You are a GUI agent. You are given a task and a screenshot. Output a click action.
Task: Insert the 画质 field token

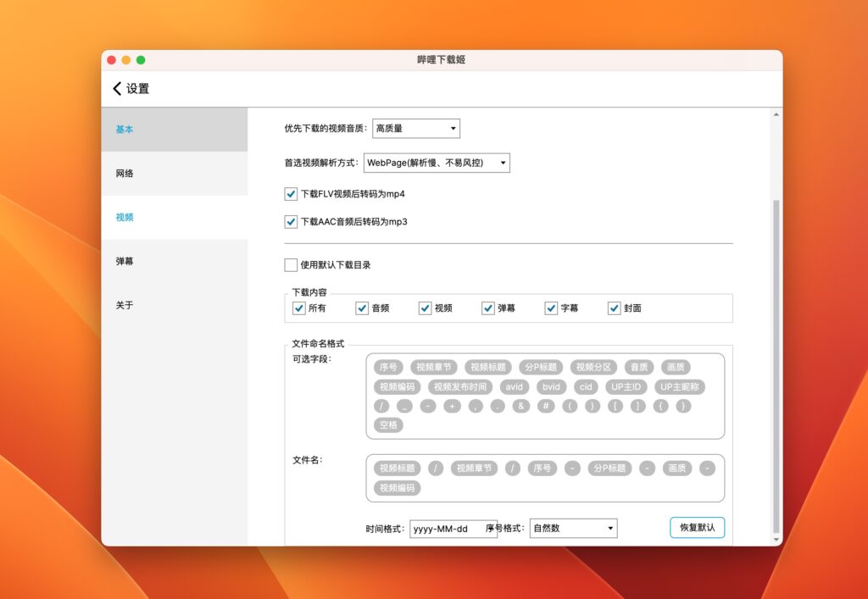point(675,367)
